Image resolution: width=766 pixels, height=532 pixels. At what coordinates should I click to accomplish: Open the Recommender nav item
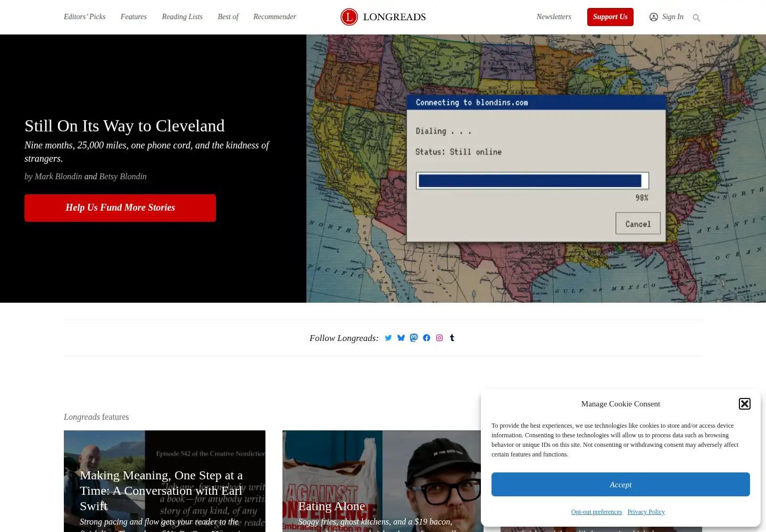click(x=275, y=17)
